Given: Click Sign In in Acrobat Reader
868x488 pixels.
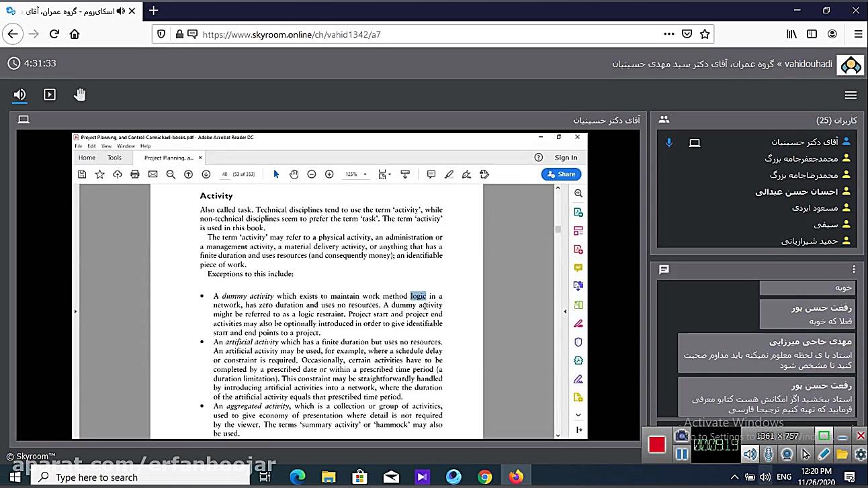Looking at the screenshot, I should pyautogui.click(x=566, y=158).
